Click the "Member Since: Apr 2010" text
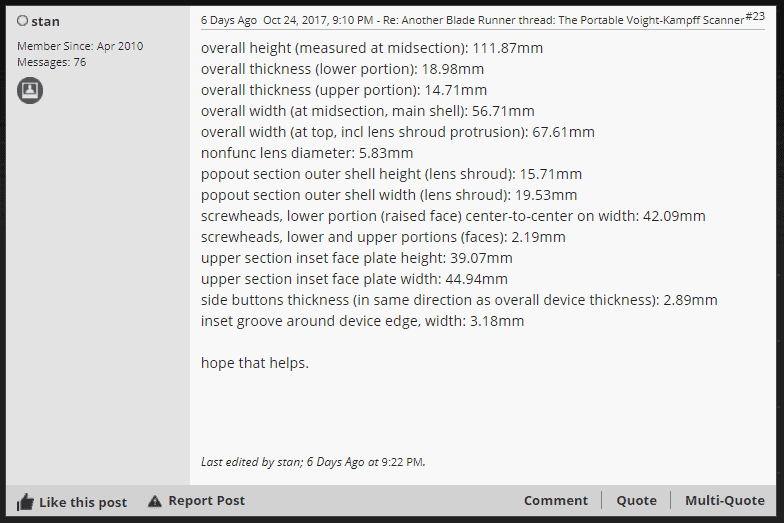The height and width of the screenshot is (523, 784). (x=80, y=46)
